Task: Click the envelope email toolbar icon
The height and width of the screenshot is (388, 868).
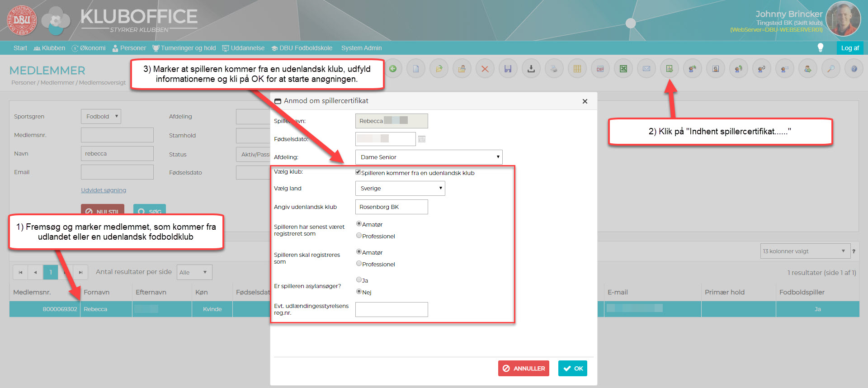Action: 646,69
